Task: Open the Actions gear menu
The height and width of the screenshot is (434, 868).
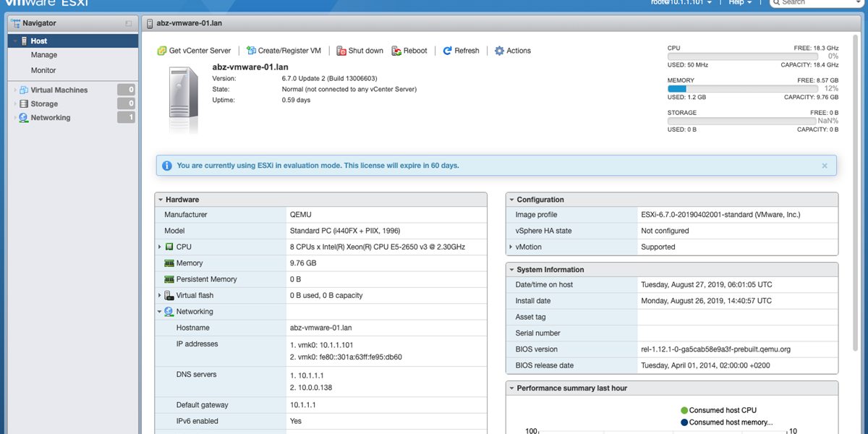Action: pos(512,51)
